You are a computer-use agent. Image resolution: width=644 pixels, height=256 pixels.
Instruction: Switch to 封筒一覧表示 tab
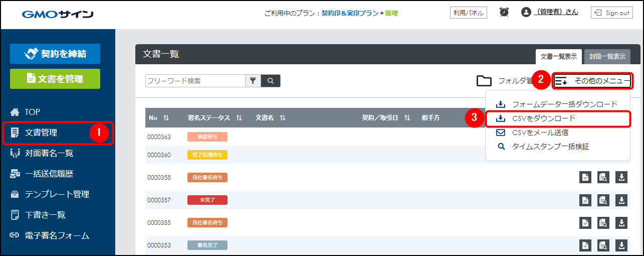point(607,57)
